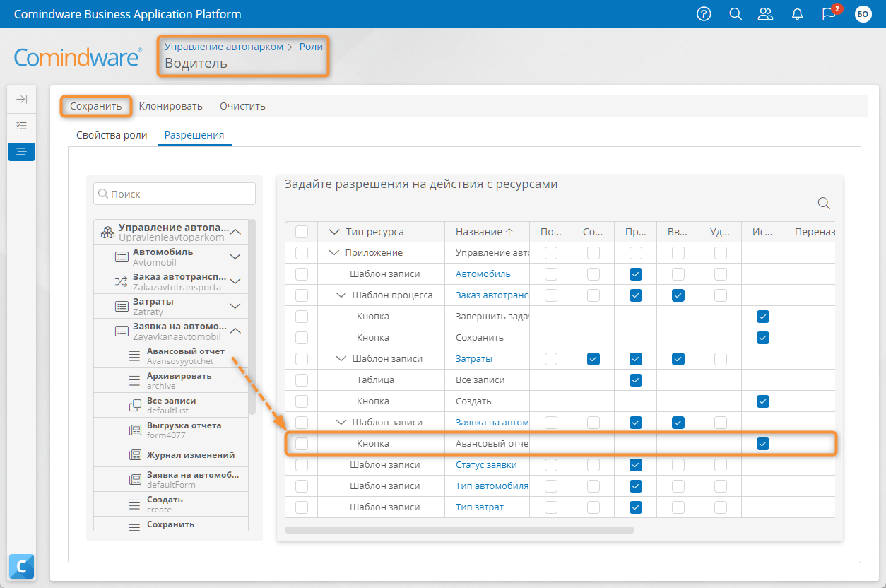Screen dimensions: 886x588
Task: Tick row checkbox for Статус заявки
Action: tap(302, 465)
